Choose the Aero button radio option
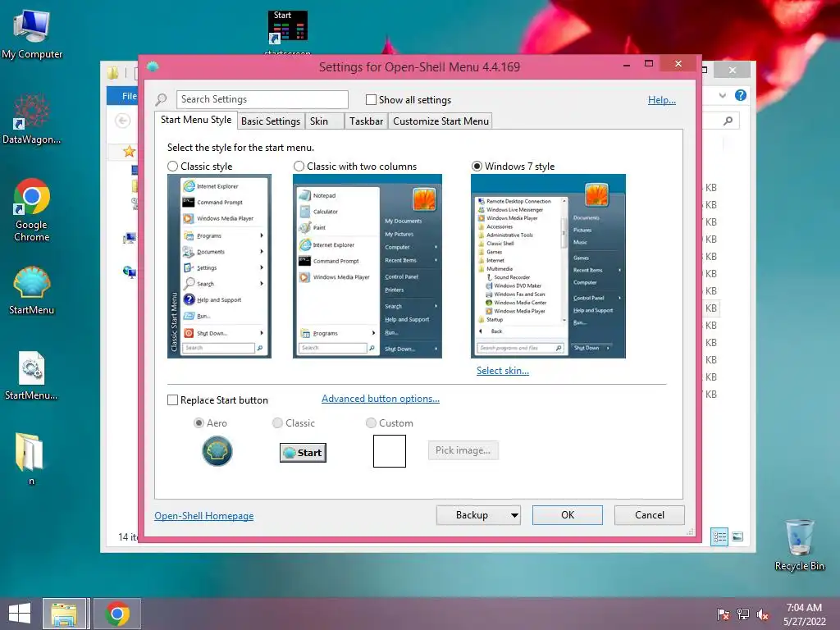Screen dimensions: 840x630 199,422
